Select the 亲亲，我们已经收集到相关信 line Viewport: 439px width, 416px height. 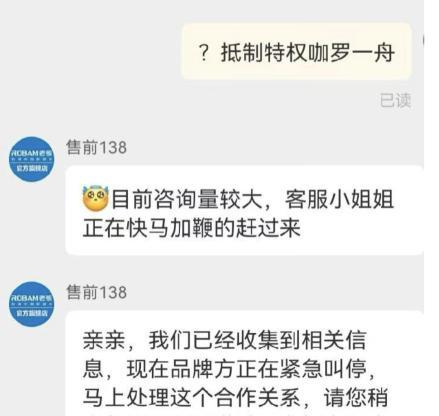[x=225, y=340]
